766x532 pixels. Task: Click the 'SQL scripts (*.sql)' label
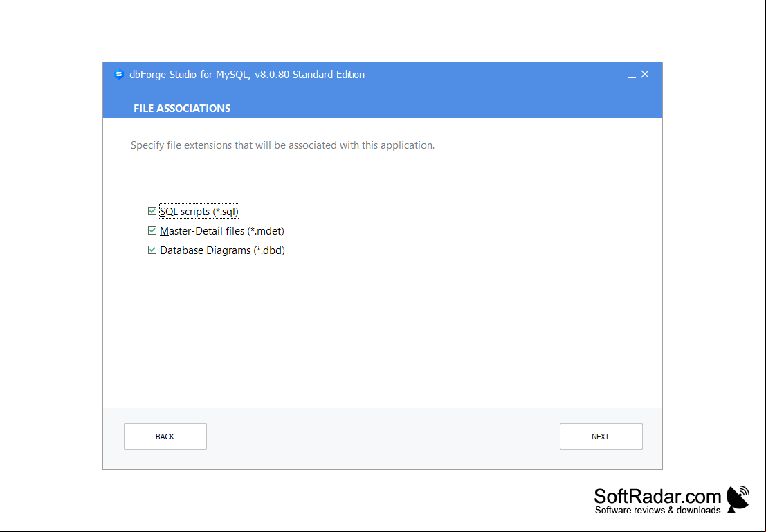[199, 212]
